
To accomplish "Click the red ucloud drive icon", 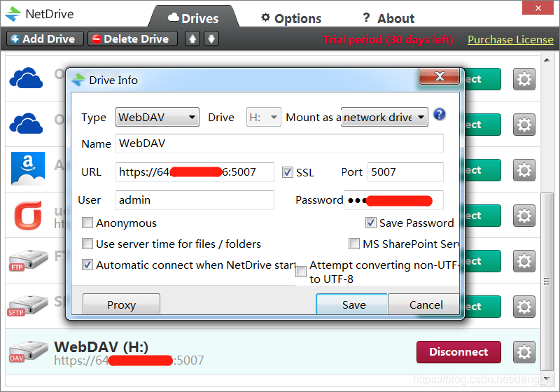I will pos(28,216).
